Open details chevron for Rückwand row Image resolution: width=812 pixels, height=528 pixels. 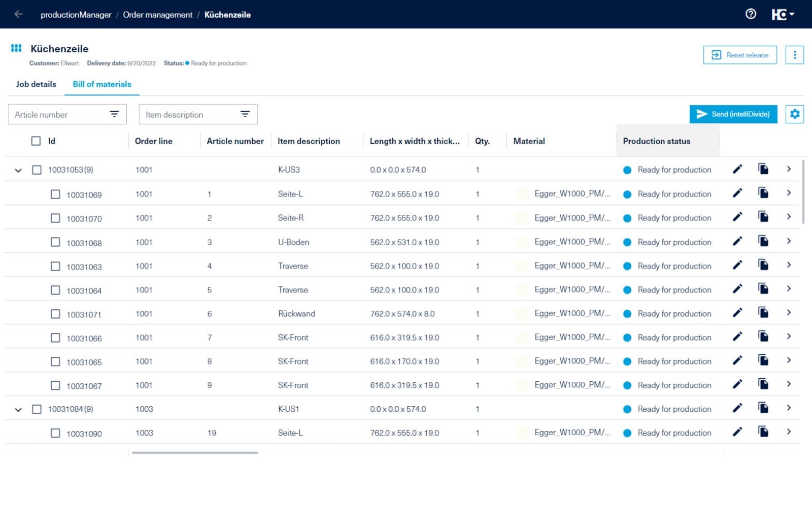pyautogui.click(x=789, y=313)
